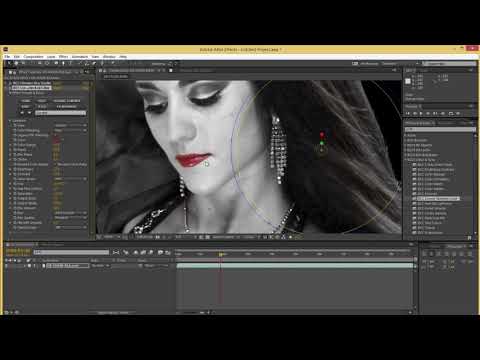The width and height of the screenshot is (480, 360).
Task: Collapse the BCC Color & Tone group
Action: tap(406, 160)
